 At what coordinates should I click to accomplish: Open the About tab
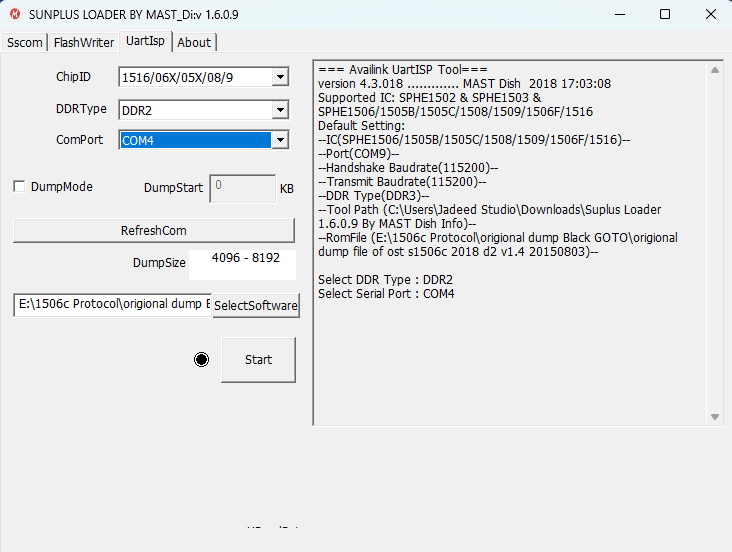194,42
